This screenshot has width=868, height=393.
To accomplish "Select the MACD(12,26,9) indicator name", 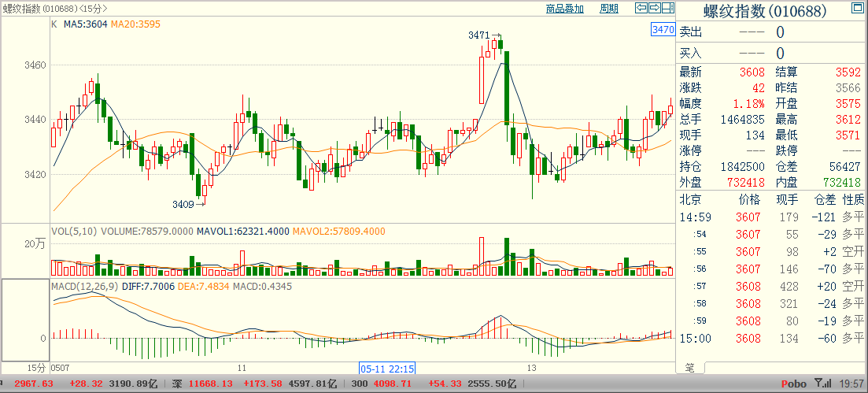I will pyautogui.click(x=85, y=287).
